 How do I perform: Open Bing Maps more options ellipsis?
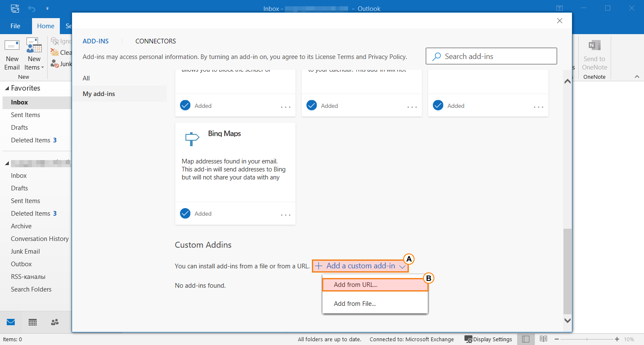tap(285, 215)
